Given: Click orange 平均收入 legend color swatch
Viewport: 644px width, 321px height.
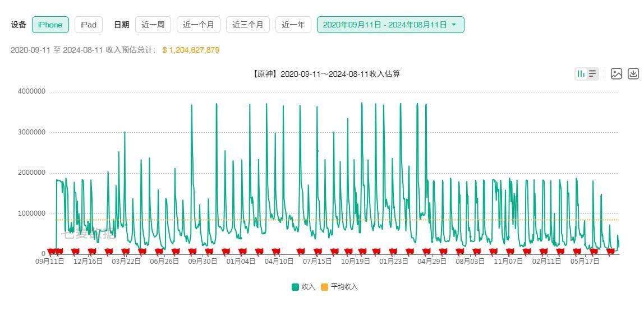Looking at the screenshot, I should (x=324, y=287).
